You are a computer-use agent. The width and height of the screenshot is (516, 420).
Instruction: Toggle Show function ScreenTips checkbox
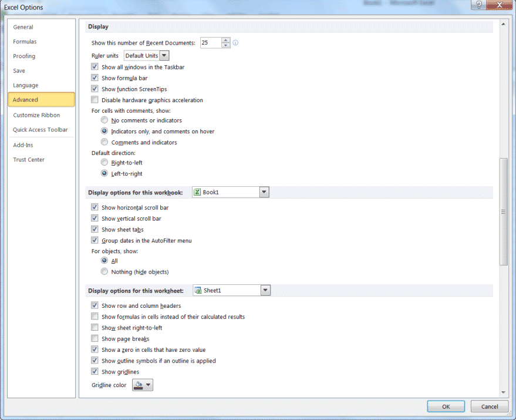coord(95,89)
